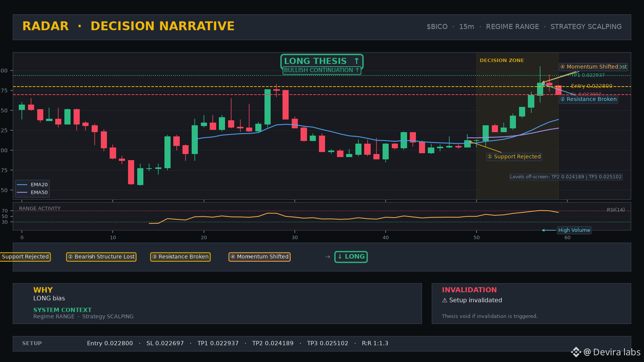Click the LONG THESIS badge above the chart
644x362 pixels.
(x=322, y=61)
